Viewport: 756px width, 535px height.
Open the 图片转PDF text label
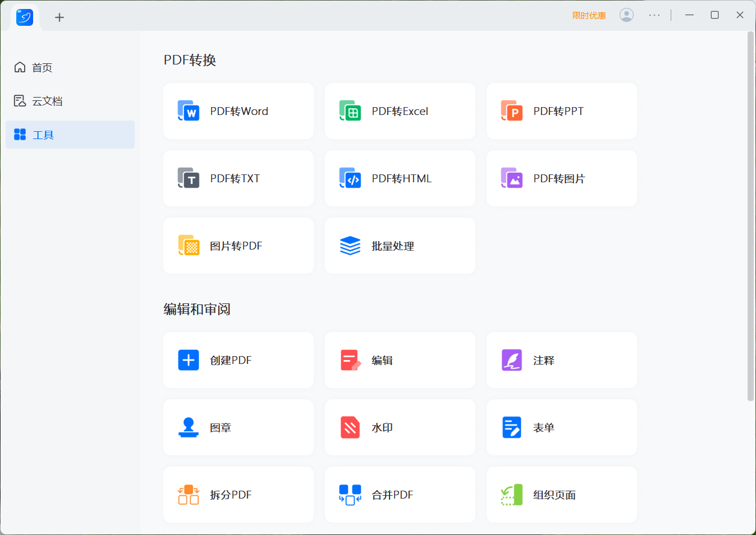236,246
